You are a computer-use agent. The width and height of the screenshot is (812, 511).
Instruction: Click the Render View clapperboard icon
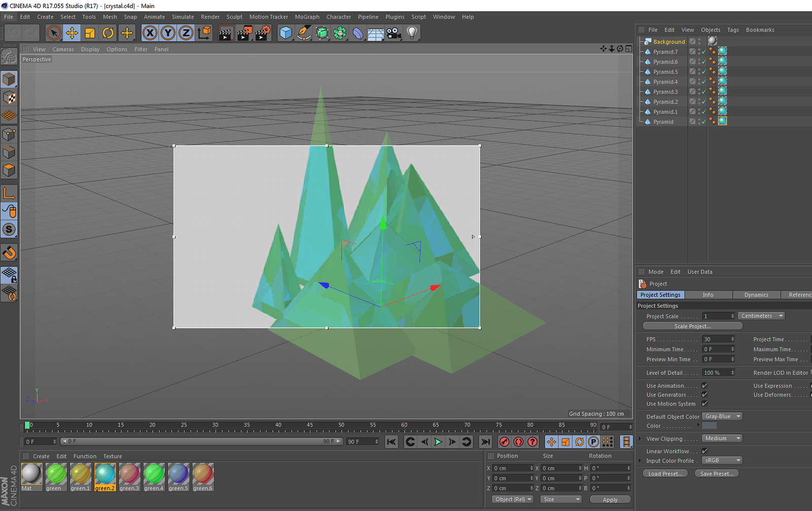coord(225,33)
